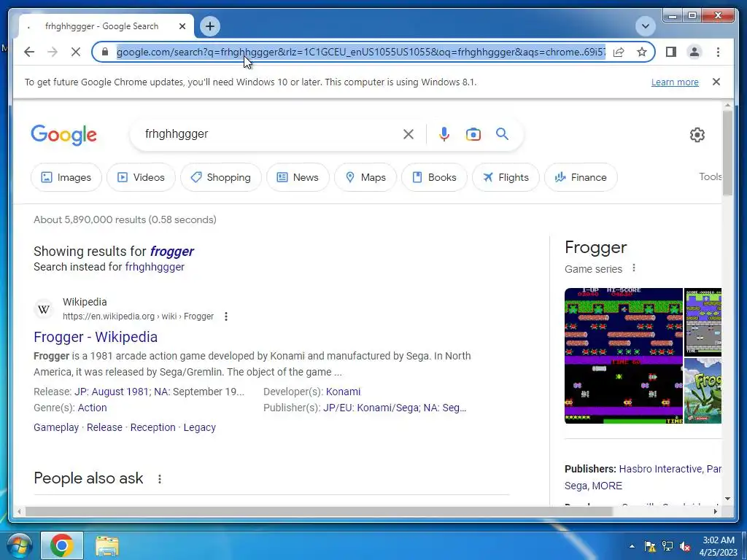
Task: Switch to the Images results tab
Action: click(66, 177)
